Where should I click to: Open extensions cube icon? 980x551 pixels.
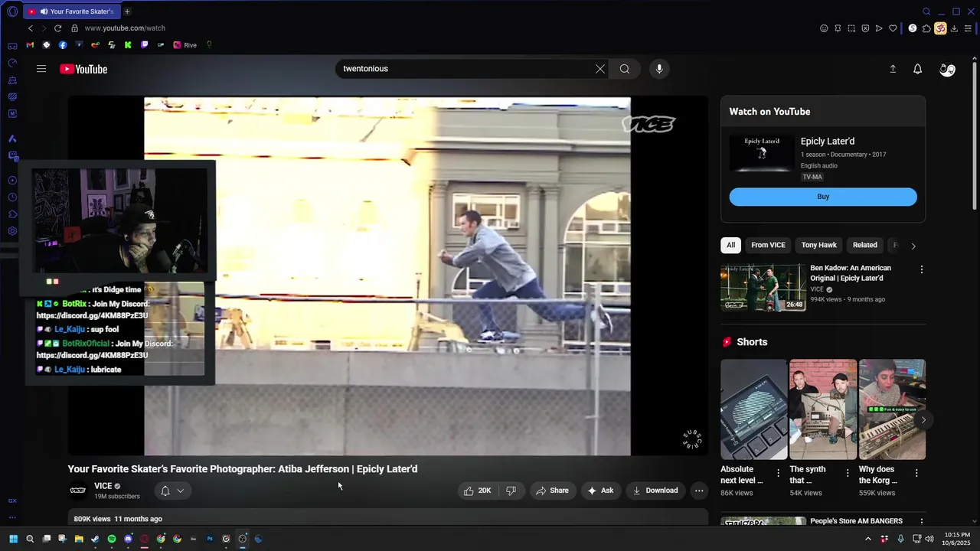(926, 28)
